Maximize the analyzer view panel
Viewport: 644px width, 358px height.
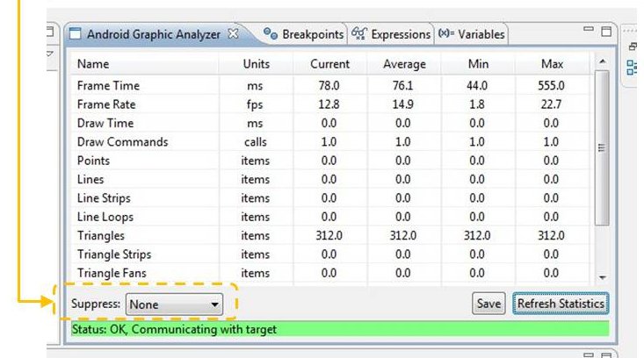606,32
